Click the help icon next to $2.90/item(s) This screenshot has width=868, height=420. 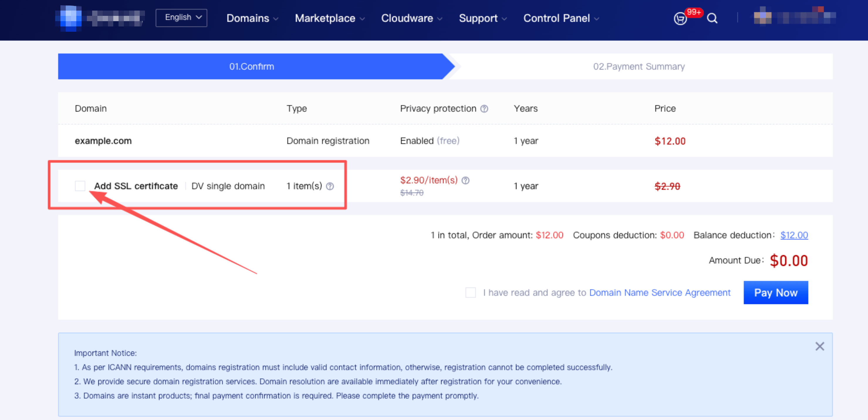click(x=465, y=180)
